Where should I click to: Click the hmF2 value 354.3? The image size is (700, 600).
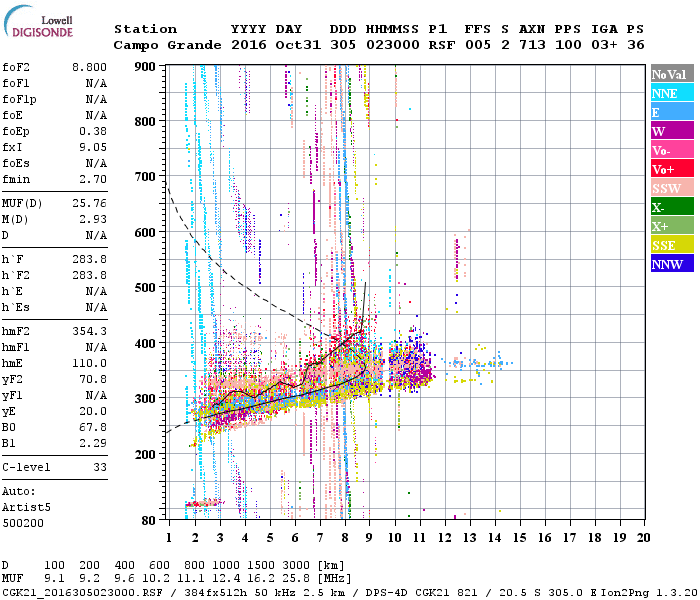[x=89, y=331]
